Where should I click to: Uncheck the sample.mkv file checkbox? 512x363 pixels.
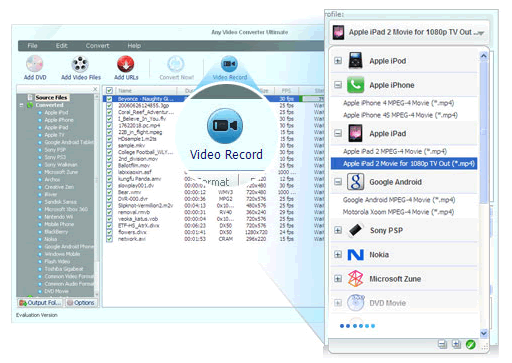[109, 146]
